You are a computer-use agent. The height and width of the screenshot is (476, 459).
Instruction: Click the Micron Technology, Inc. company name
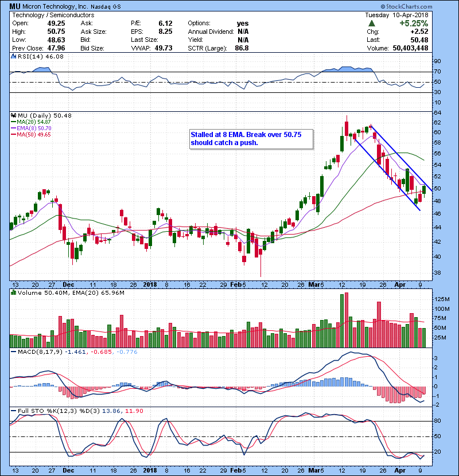tap(55, 7)
